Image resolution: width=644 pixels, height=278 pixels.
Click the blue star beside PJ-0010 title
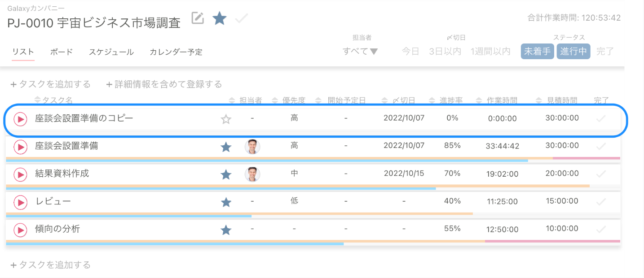(220, 19)
